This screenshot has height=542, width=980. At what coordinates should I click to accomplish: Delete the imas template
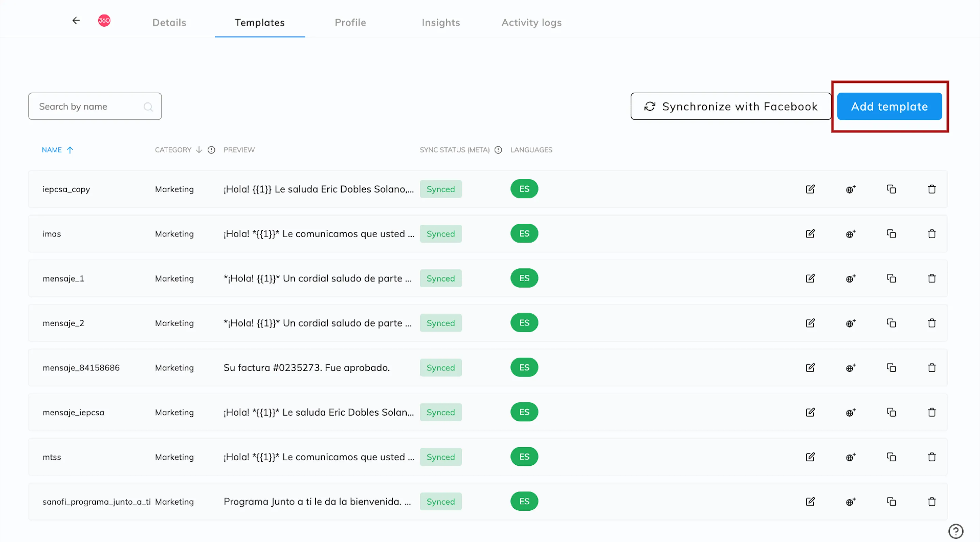pyautogui.click(x=932, y=234)
